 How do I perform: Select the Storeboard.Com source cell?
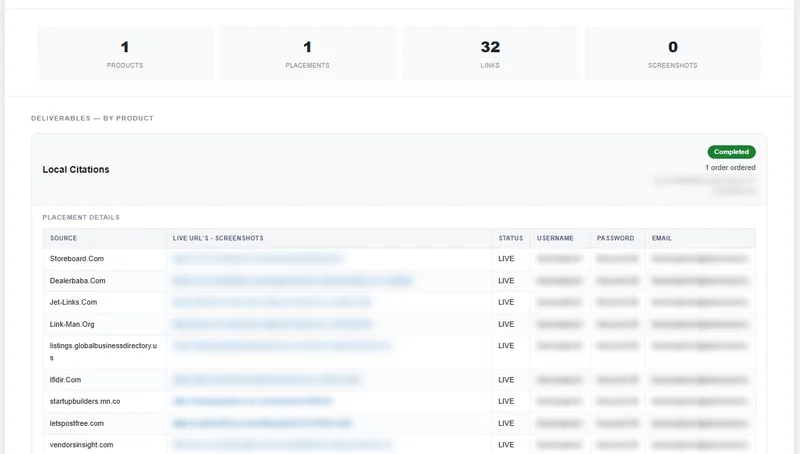(x=105, y=259)
